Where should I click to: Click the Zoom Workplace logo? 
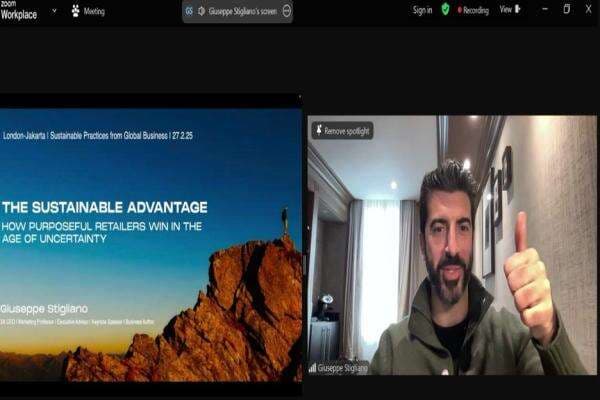tap(18, 11)
